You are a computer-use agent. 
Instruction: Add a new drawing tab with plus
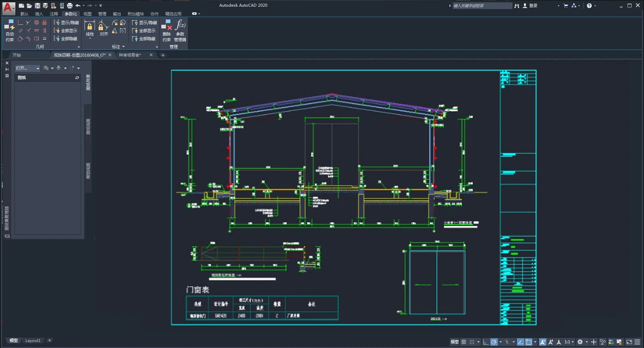click(163, 55)
